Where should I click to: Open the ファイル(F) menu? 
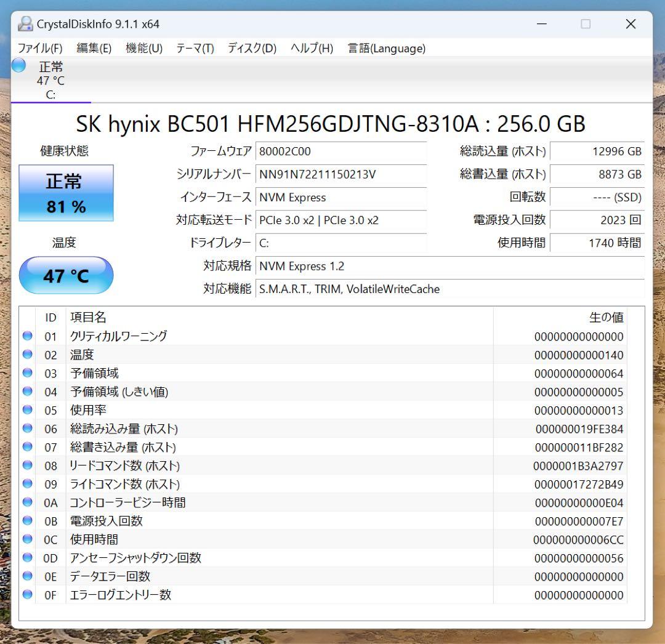[x=40, y=49]
